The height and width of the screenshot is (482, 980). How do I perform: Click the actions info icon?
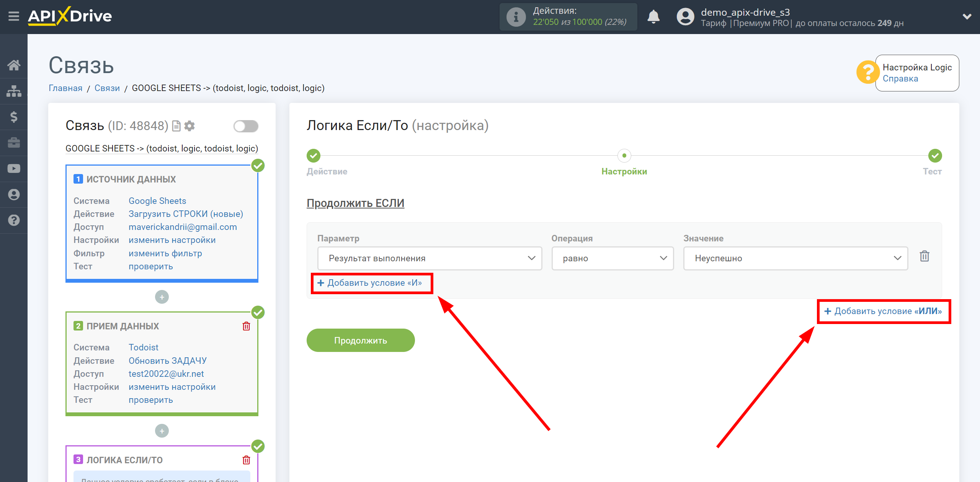pyautogui.click(x=516, y=17)
